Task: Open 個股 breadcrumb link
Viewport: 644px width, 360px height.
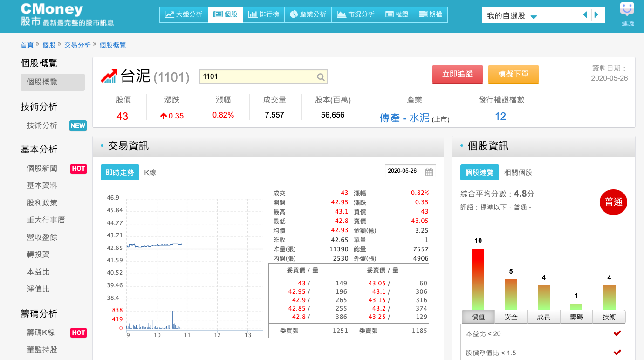Action: 49,45
